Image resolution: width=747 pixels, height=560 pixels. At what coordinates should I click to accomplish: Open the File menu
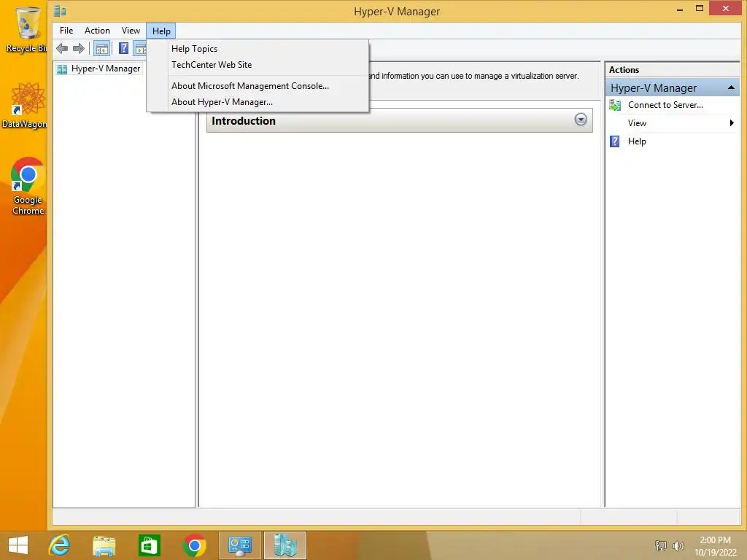66,31
